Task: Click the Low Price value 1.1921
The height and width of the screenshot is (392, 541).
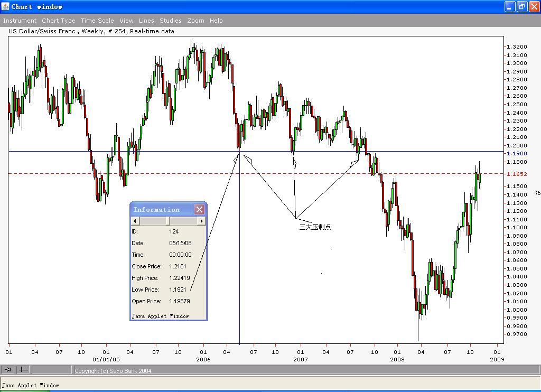Action: tap(178, 290)
